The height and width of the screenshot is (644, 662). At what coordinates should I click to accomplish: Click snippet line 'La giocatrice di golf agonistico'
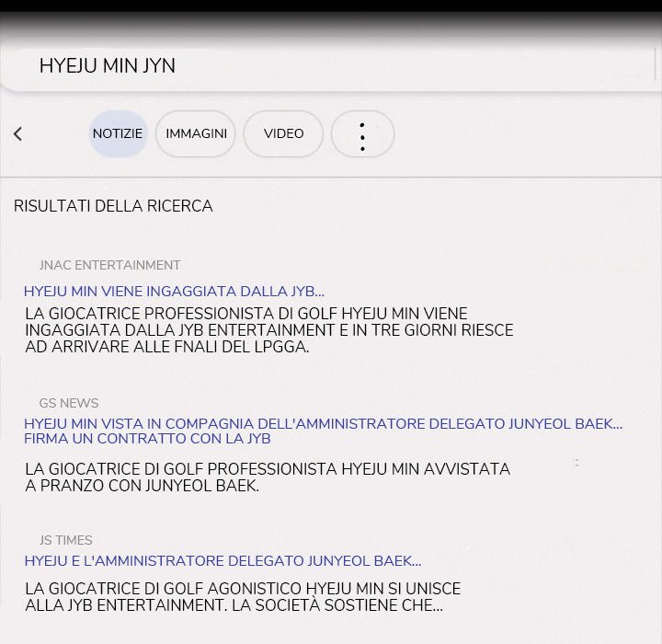[243, 589]
